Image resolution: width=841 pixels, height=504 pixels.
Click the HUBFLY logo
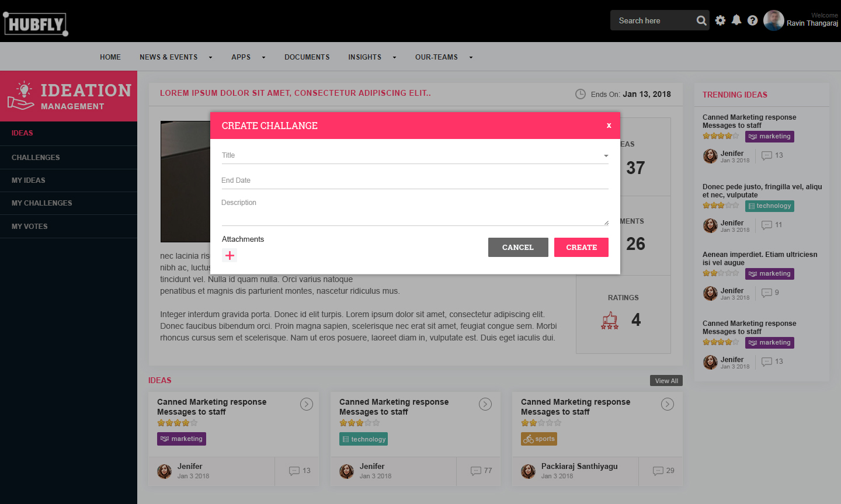click(x=36, y=24)
